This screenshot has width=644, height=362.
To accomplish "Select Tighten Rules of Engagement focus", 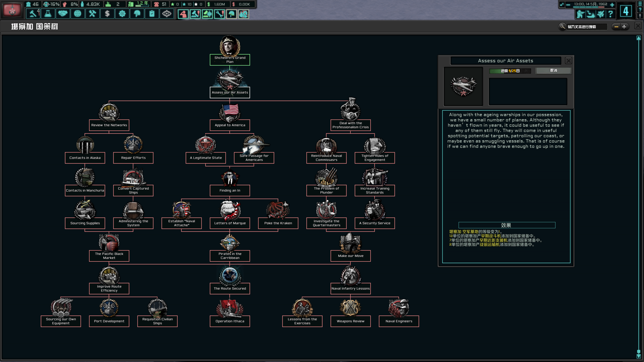I will point(375,158).
